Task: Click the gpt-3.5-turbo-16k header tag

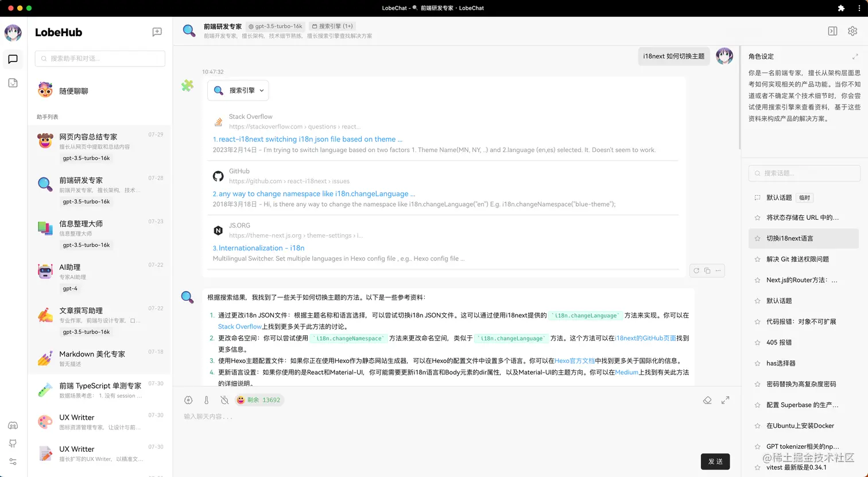Action: 276,26
